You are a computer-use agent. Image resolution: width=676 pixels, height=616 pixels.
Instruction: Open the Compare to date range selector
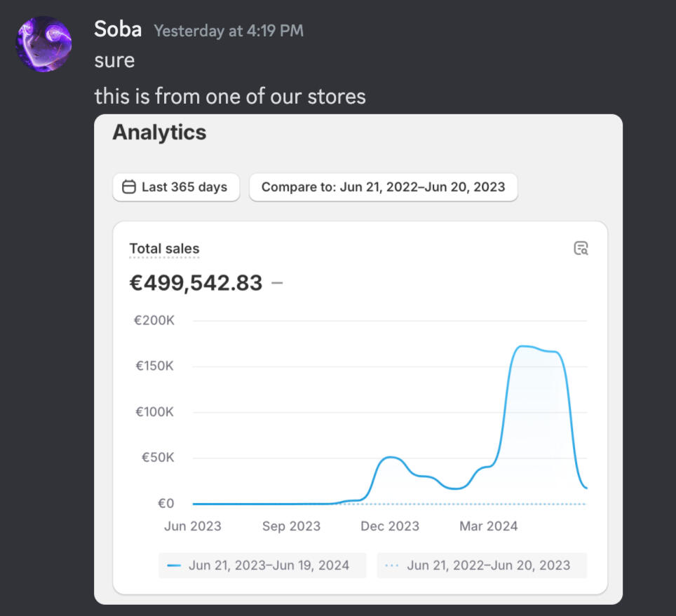pyautogui.click(x=384, y=187)
